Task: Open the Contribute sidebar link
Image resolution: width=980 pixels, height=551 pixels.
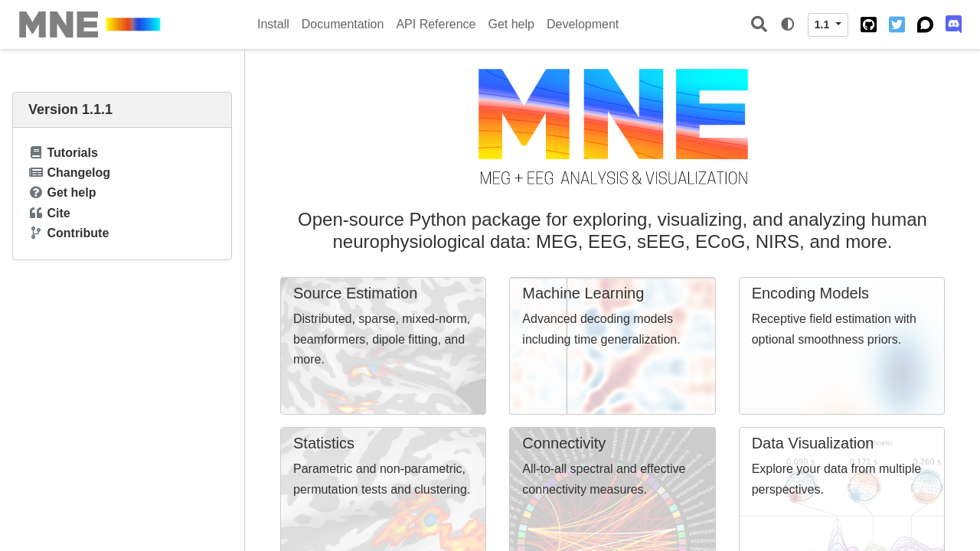Action: pyautogui.click(x=78, y=233)
